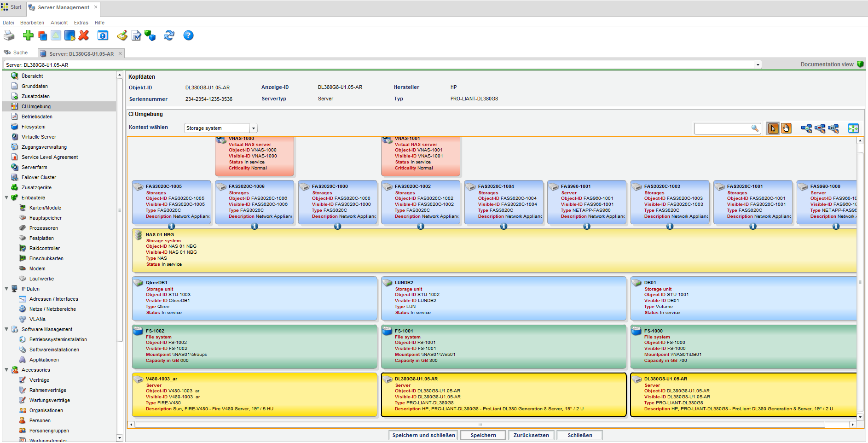868x443 pixels.
Task: Click the green plus add icon
Action: tap(28, 35)
